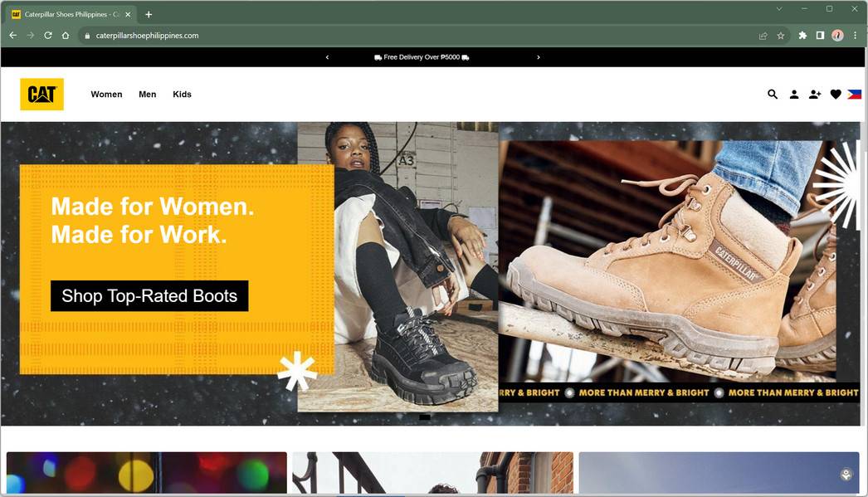Open the colorful bokeh lights promo tile

[147, 473]
